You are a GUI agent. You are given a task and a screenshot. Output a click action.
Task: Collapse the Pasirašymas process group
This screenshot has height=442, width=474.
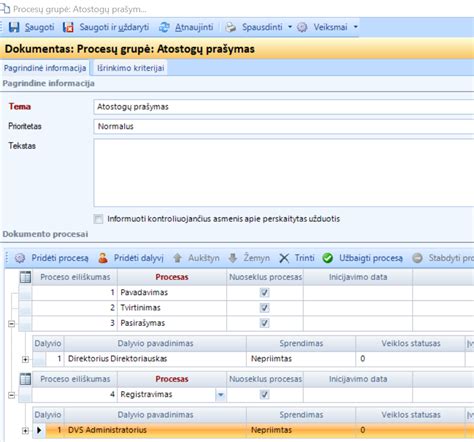tap(11, 323)
